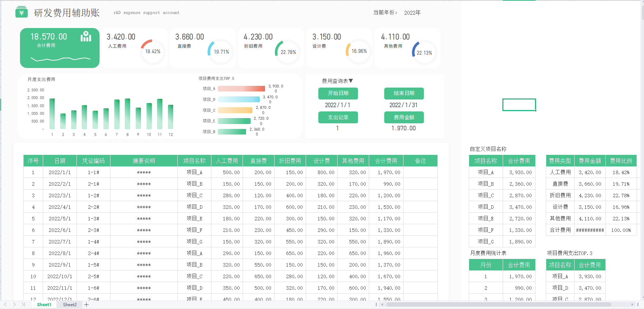Click the 凭证编码 column header

click(x=93, y=161)
